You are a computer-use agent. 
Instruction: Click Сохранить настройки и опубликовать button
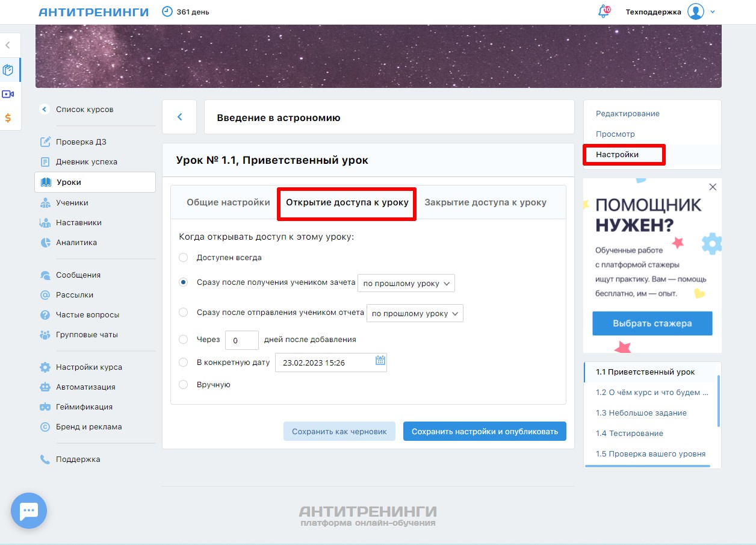coord(485,431)
